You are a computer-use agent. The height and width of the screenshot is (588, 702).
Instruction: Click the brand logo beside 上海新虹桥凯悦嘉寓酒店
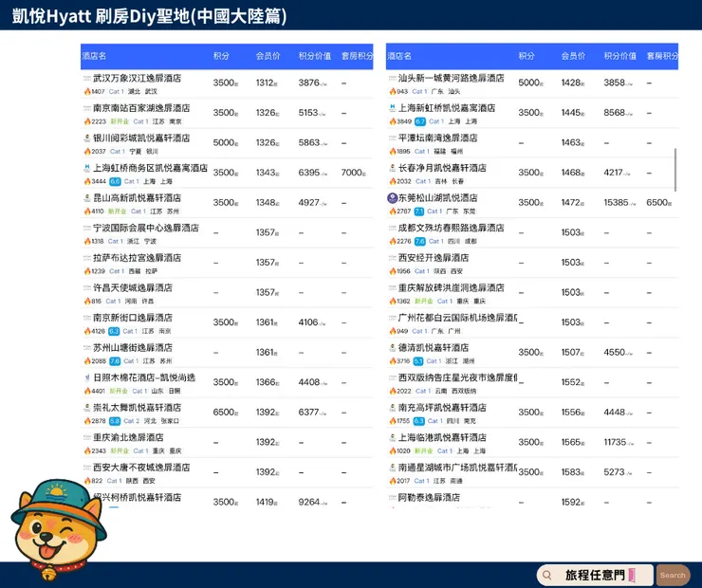(x=393, y=108)
